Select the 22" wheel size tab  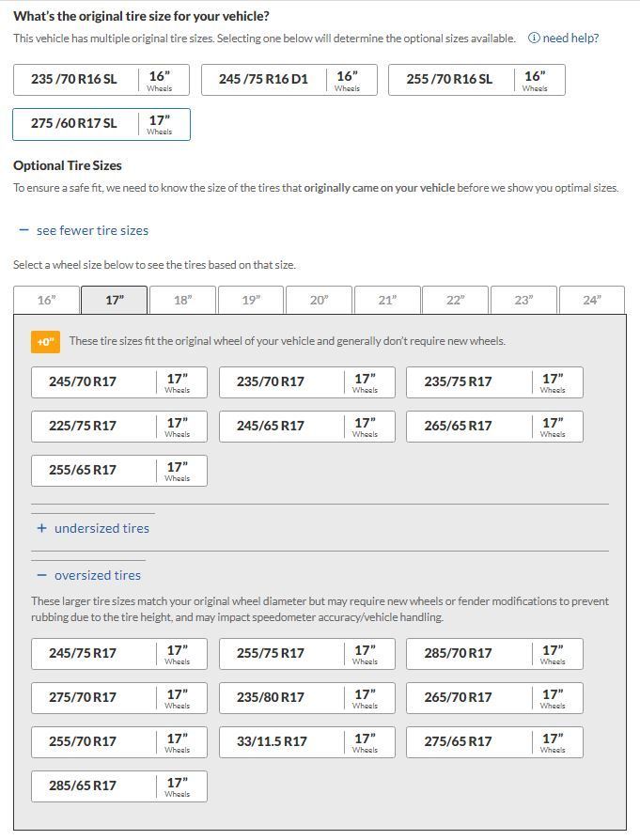click(455, 301)
